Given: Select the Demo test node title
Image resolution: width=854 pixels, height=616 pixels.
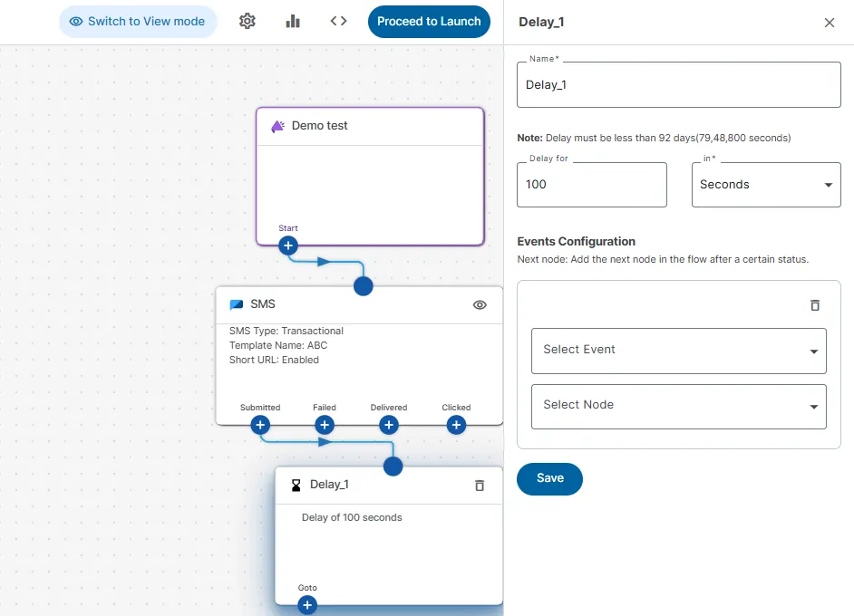Looking at the screenshot, I should pyautogui.click(x=319, y=126).
